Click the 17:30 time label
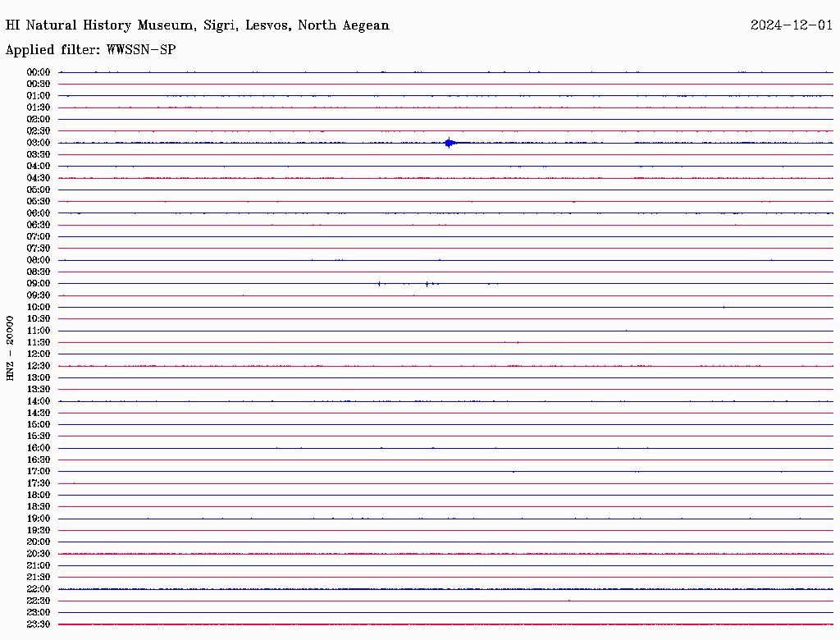Image resolution: width=840 pixels, height=640 pixels. click(39, 483)
